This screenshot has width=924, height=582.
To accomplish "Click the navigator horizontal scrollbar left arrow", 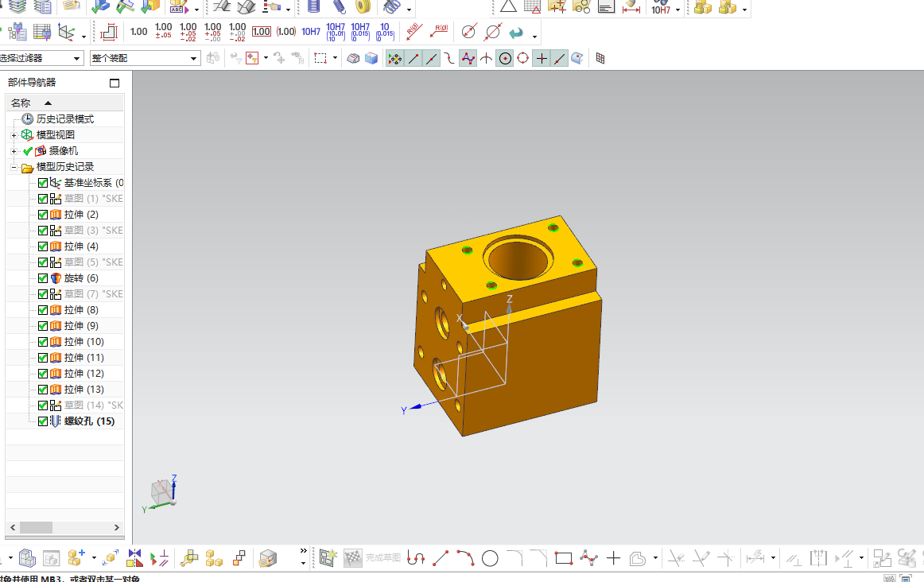I will (x=13, y=527).
